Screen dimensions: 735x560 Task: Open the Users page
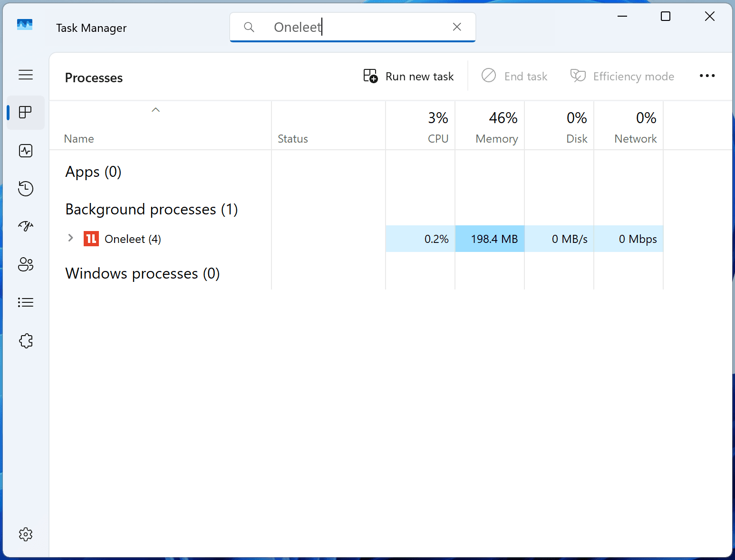pyautogui.click(x=26, y=265)
